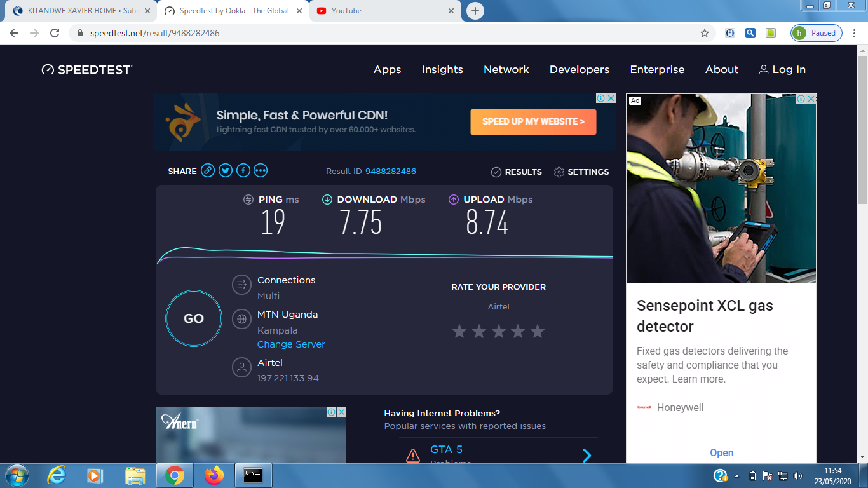
Task: Launch Firefox from the taskbar
Action: 214,475
